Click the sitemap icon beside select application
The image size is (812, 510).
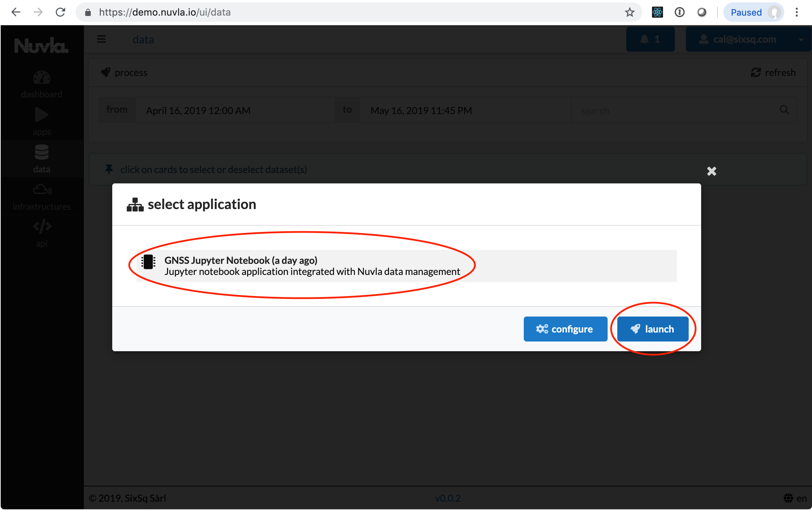pyautogui.click(x=135, y=205)
